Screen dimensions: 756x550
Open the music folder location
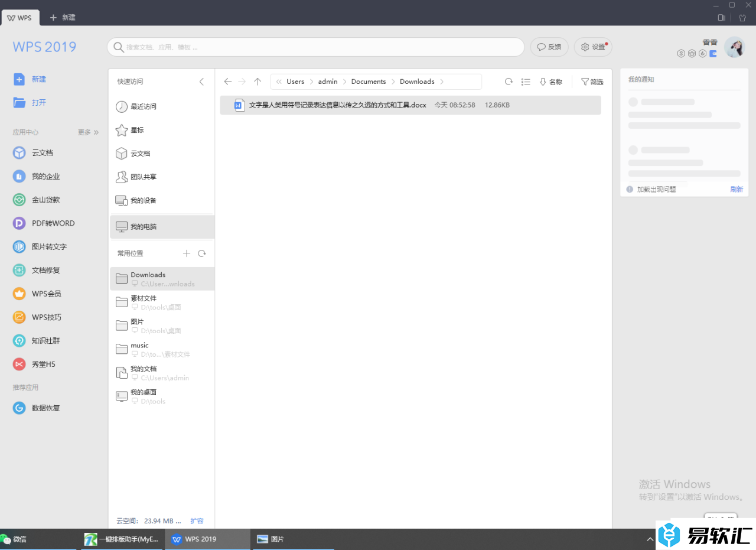162,350
